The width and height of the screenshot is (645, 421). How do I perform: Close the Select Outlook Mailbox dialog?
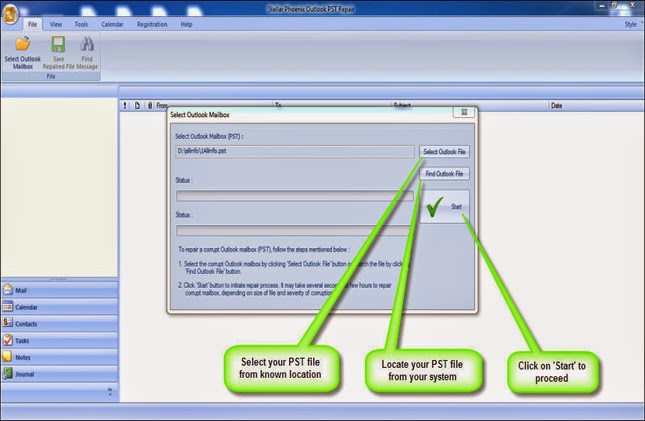click(464, 112)
